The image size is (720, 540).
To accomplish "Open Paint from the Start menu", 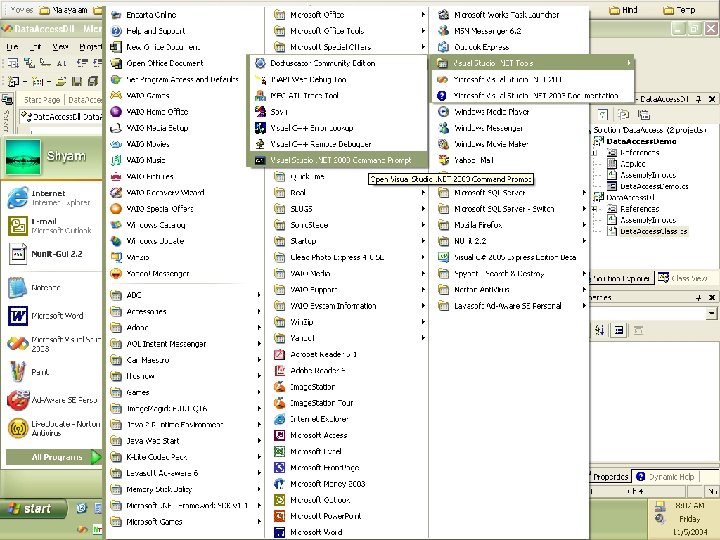I will [51, 372].
